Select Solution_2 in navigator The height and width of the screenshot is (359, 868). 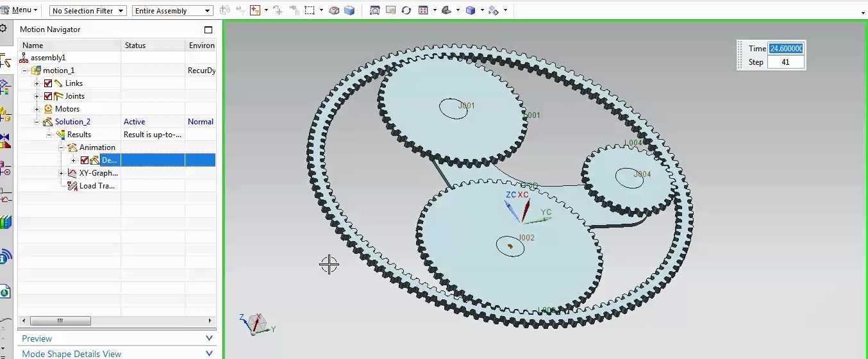(x=72, y=122)
